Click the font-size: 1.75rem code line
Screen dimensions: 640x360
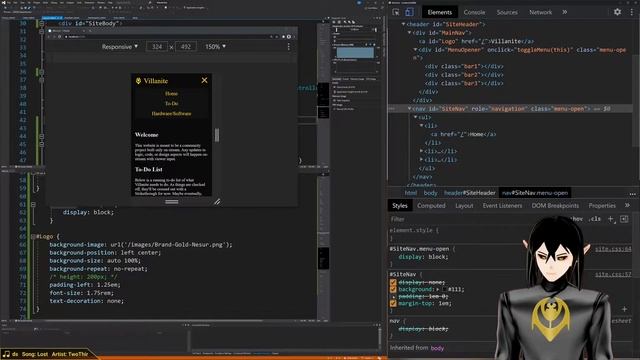(x=82, y=293)
